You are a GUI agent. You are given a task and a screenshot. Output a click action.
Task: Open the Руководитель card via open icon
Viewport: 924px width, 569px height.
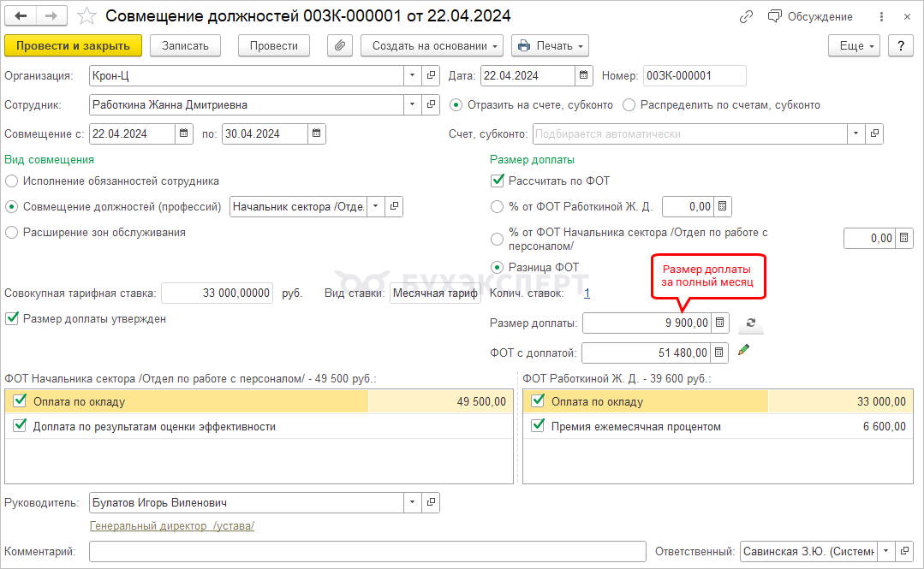[431, 502]
